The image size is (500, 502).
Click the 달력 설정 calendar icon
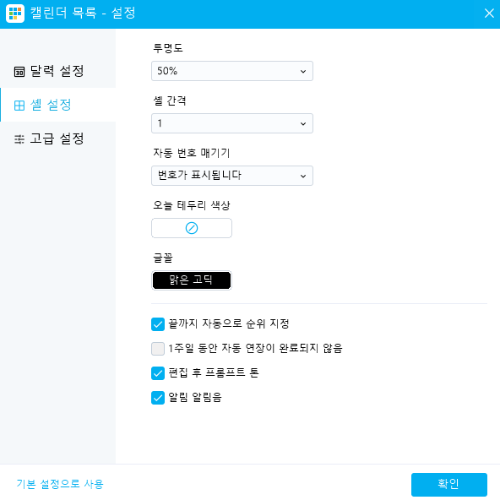pyautogui.click(x=19, y=72)
